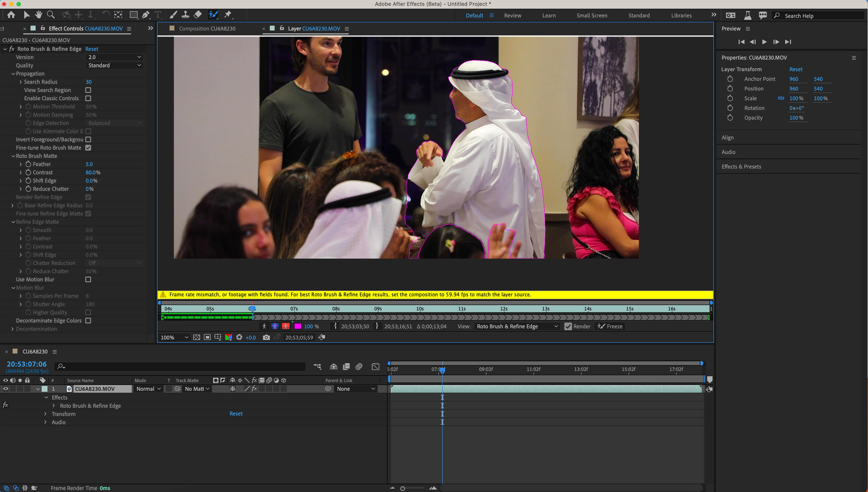This screenshot has height=492, width=868.
Task: Select the Roto Brush tool in toolbar
Action: tap(213, 15)
